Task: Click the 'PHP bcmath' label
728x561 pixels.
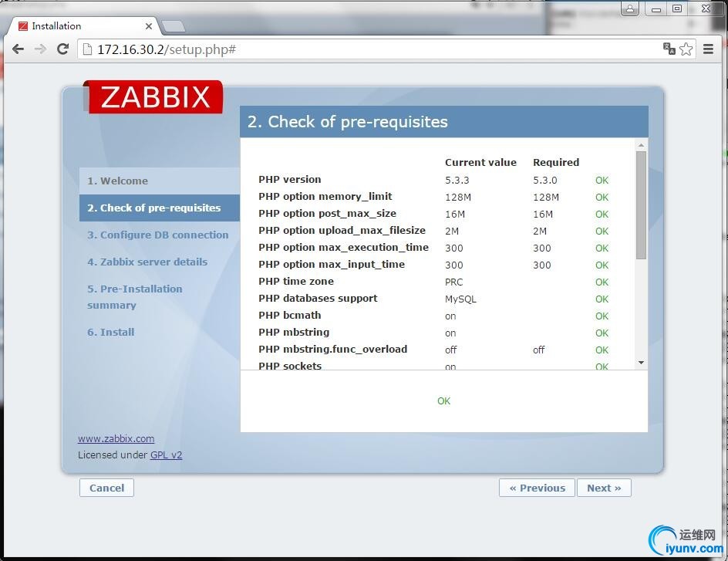Action: point(290,316)
